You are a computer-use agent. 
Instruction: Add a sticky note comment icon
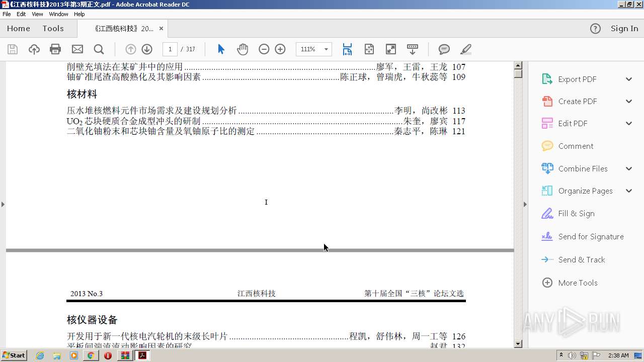pos(444,49)
